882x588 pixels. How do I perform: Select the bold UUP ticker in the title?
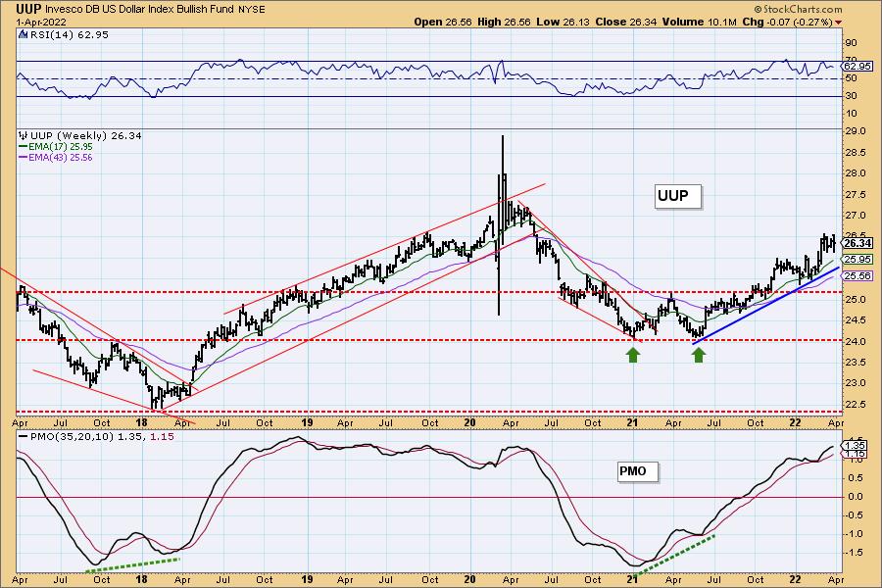pyautogui.click(x=28, y=9)
